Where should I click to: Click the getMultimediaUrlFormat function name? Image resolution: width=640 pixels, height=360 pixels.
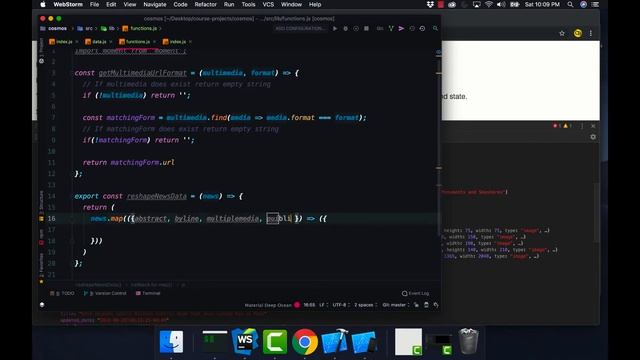[x=142, y=73]
